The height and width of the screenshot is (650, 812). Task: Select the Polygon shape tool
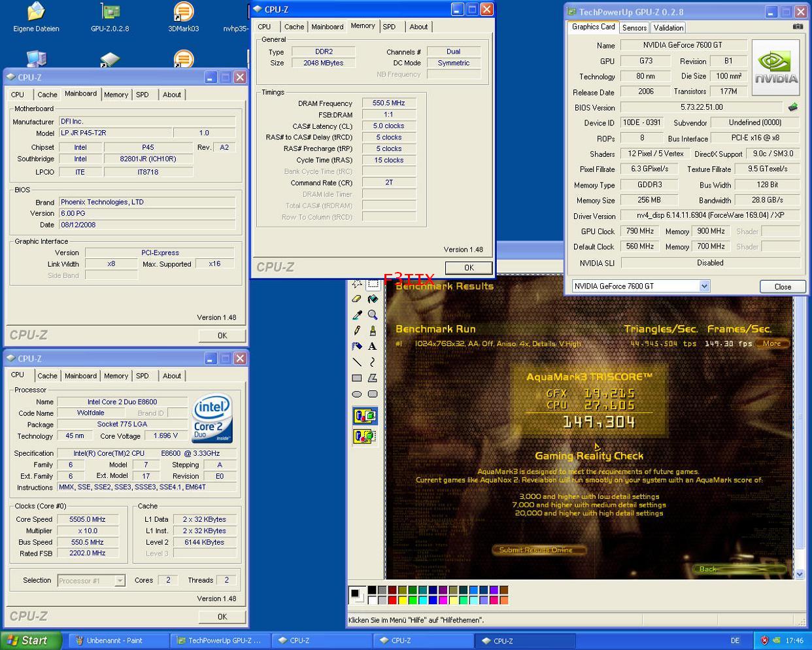click(373, 378)
